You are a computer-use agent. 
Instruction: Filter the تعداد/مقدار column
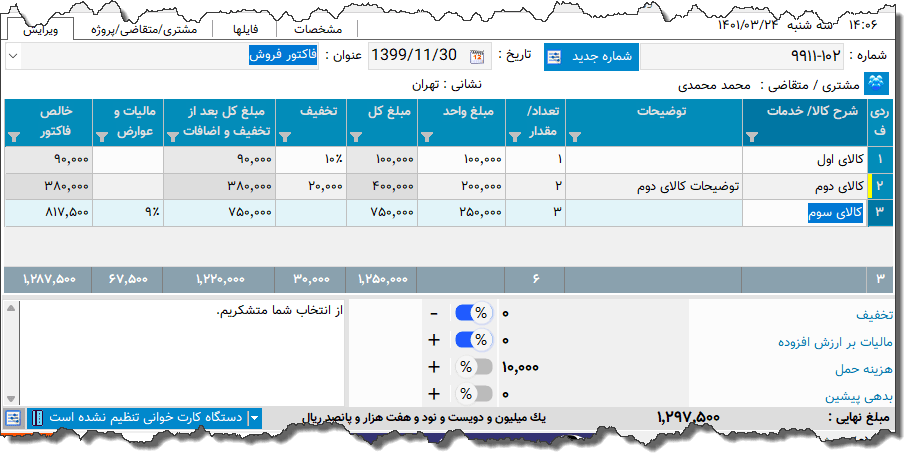[x=515, y=137]
